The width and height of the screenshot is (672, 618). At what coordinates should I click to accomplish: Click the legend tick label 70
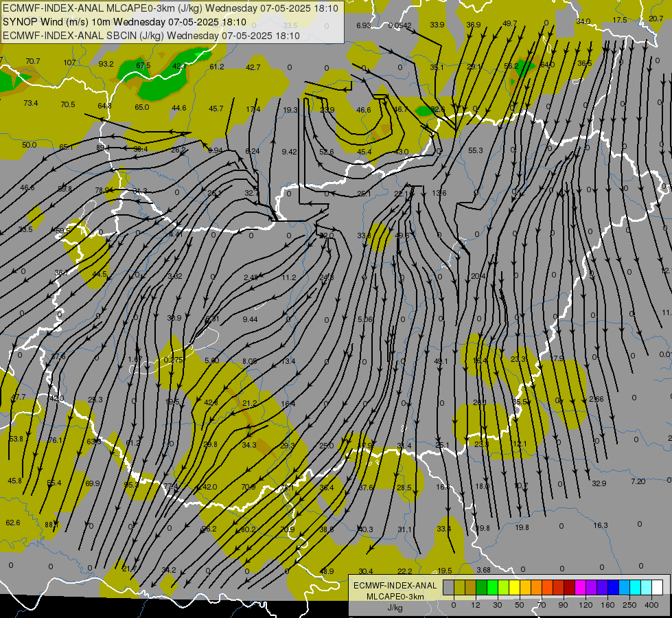[542, 605]
